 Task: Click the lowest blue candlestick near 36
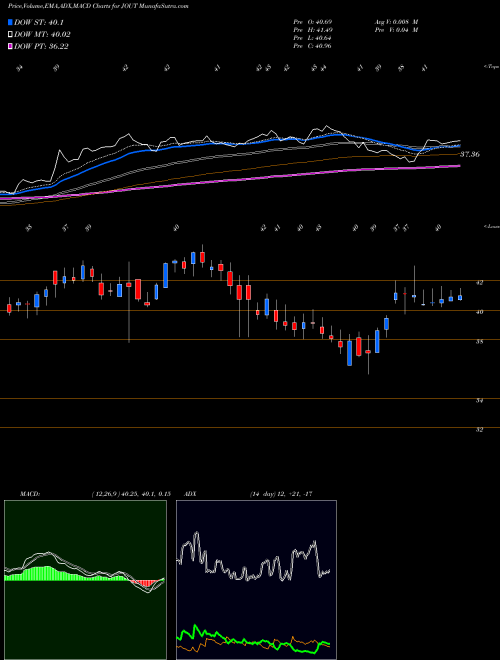pos(349,353)
